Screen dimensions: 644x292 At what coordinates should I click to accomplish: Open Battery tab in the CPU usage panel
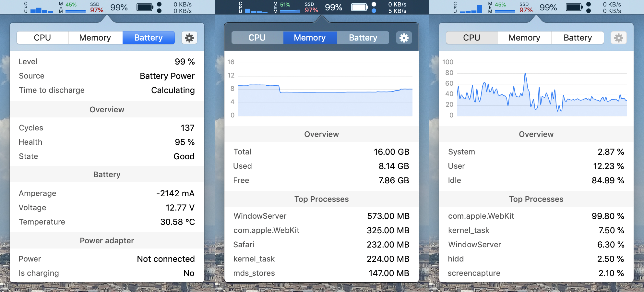[x=578, y=38]
